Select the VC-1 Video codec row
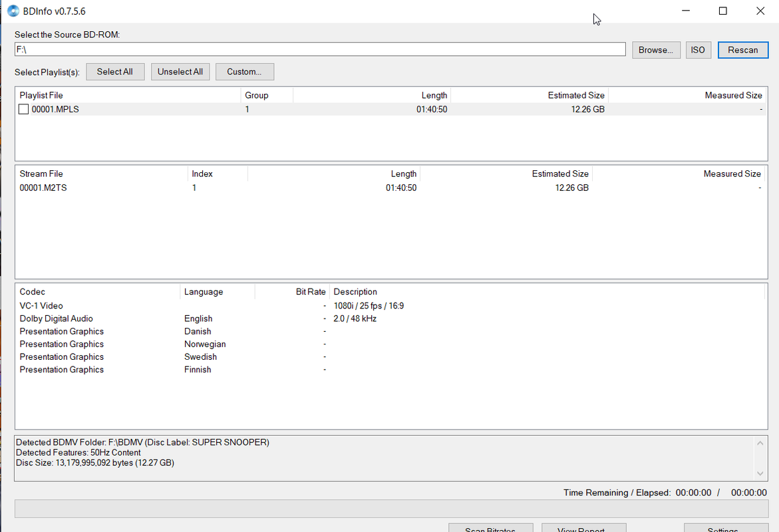Viewport: 779px width, 532px height. pyautogui.click(x=390, y=306)
